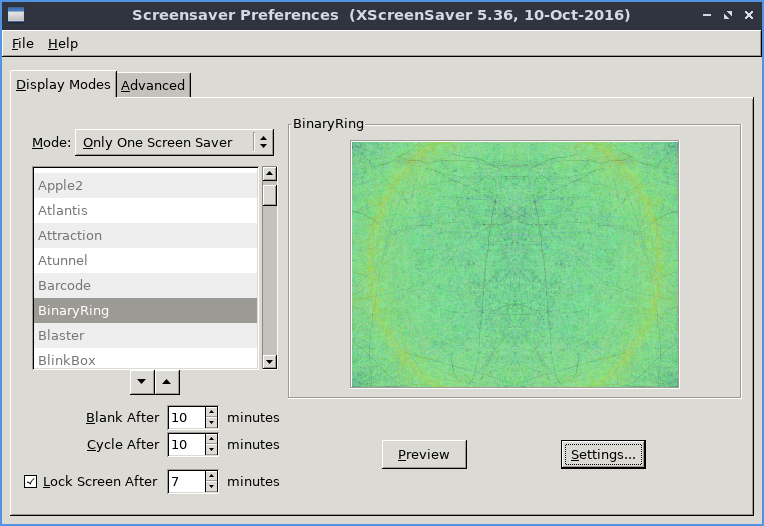Click the Blank After minutes input field

[186, 418]
